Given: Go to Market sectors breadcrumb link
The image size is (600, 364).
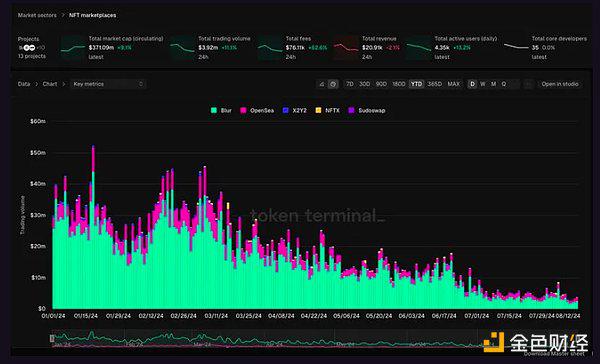Looking at the screenshot, I should pos(37,15).
